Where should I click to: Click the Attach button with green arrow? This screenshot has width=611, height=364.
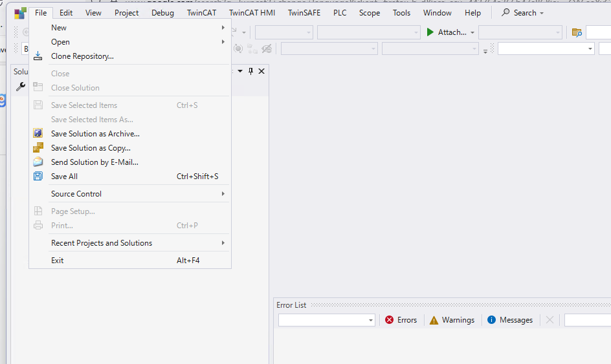[447, 32]
